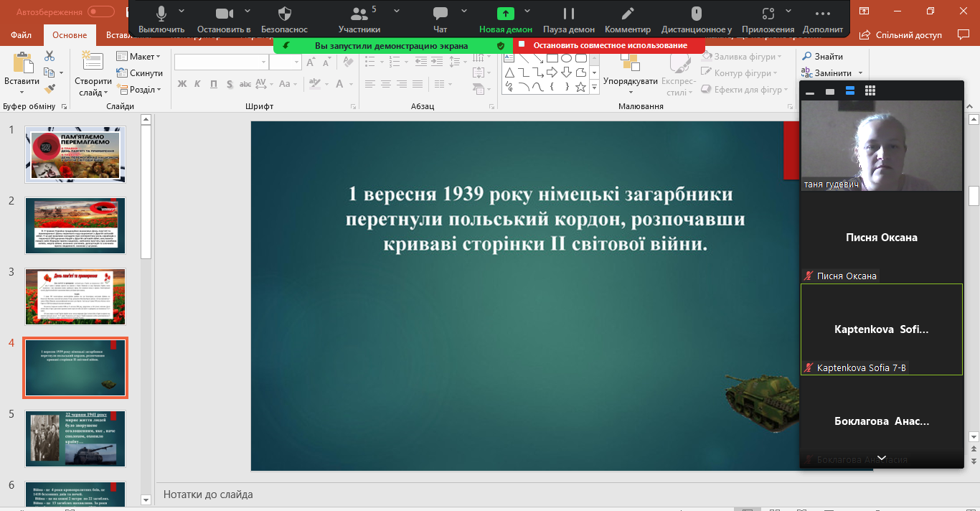Copy selection with the copy icon
Screen dimensions: 980x511
tap(49, 72)
